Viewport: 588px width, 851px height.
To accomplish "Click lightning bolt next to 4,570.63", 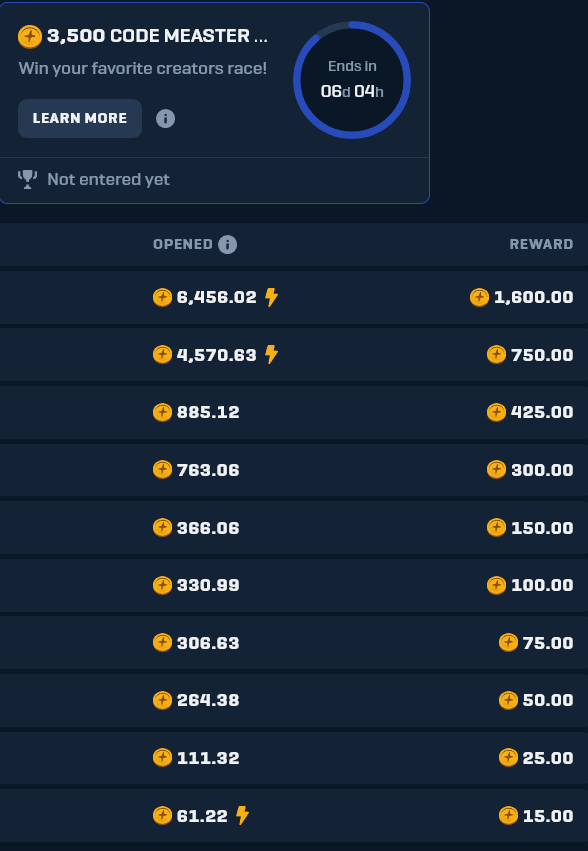I will click(x=271, y=354).
